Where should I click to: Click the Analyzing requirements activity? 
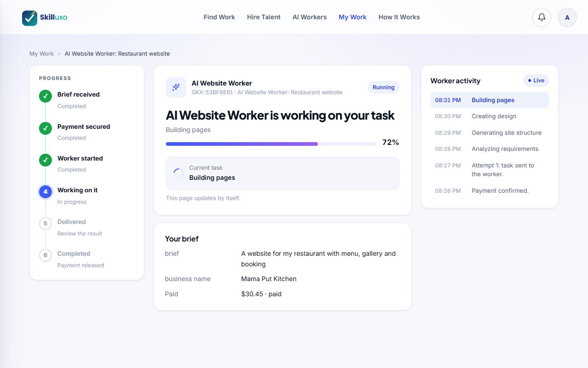[490, 149]
